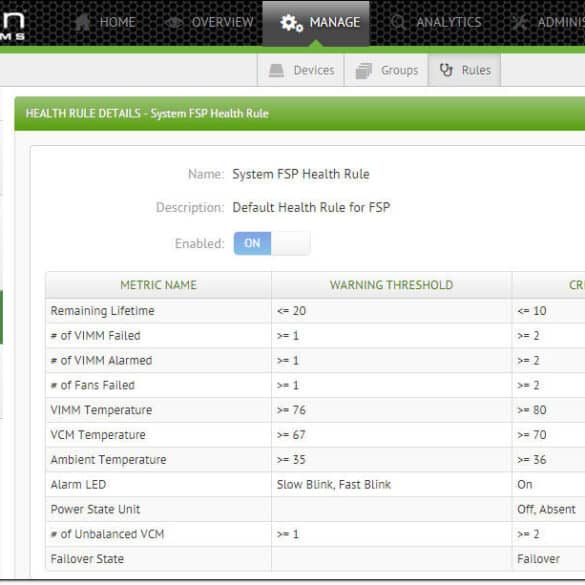Image resolution: width=585 pixels, height=585 pixels.
Task: Open the HOME menu
Action: 105,22
